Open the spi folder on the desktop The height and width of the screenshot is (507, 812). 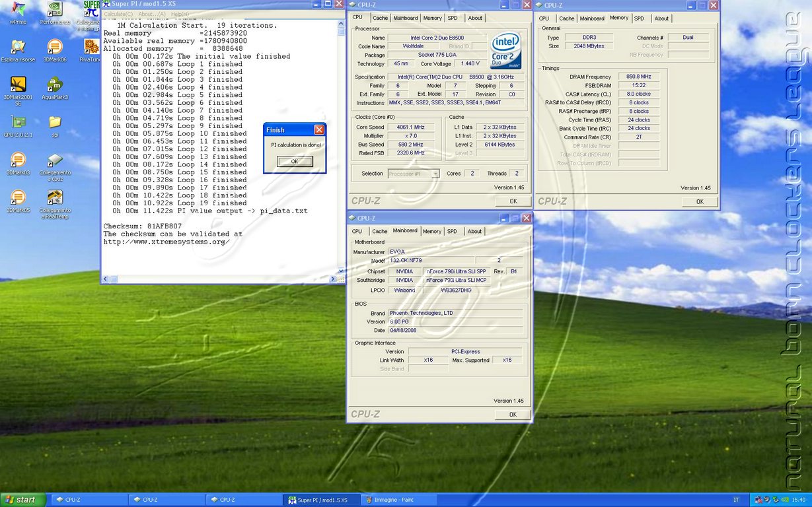(x=55, y=127)
